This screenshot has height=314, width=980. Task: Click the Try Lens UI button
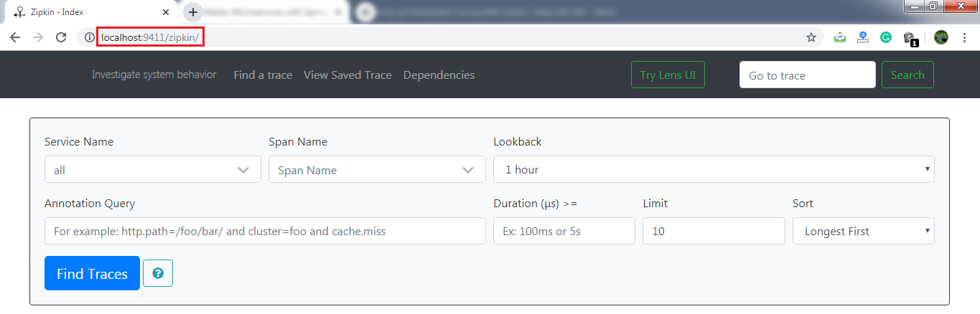click(x=668, y=75)
